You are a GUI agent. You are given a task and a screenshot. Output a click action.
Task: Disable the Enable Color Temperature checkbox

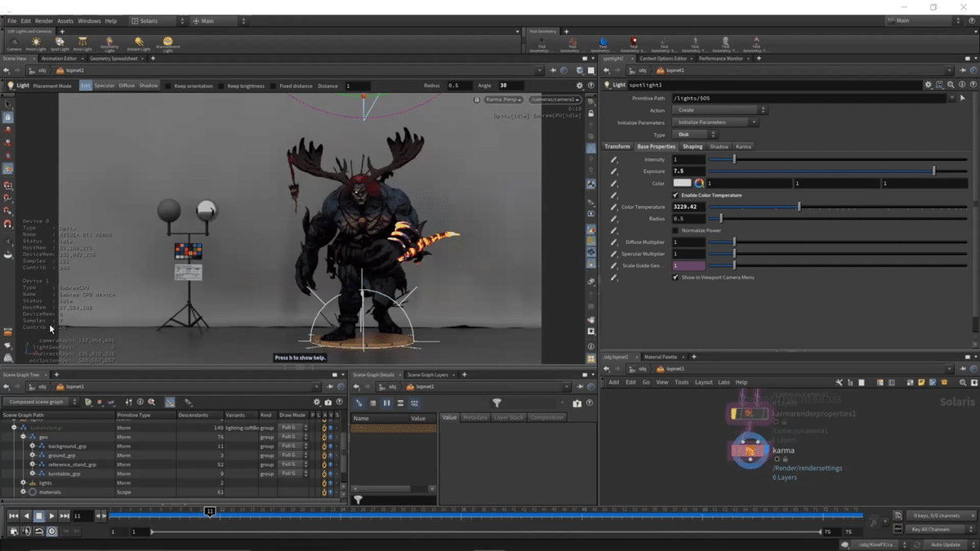coord(675,196)
